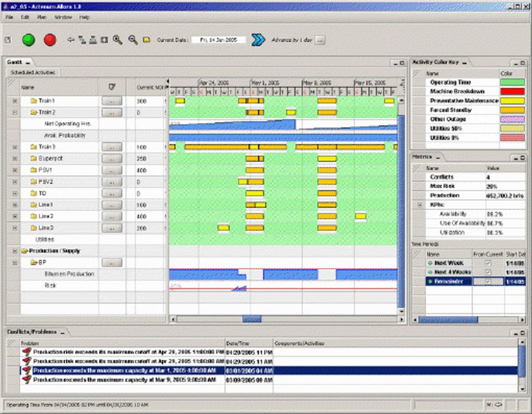
Task: Click the Advance by 1 day ellipsis button
Action: coord(320,40)
